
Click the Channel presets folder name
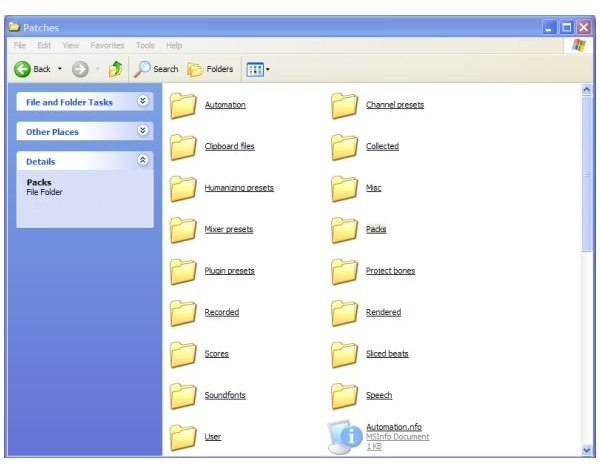point(394,105)
